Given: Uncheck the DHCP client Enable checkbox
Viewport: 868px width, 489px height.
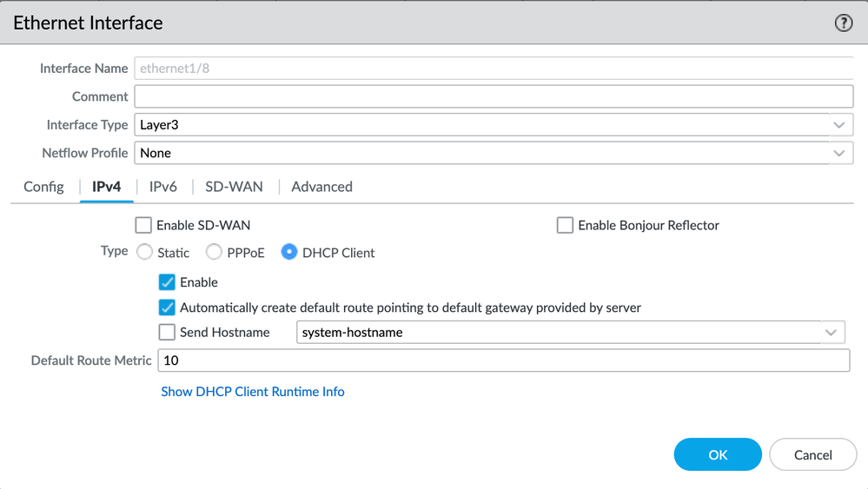Looking at the screenshot, I should point(168,282).
